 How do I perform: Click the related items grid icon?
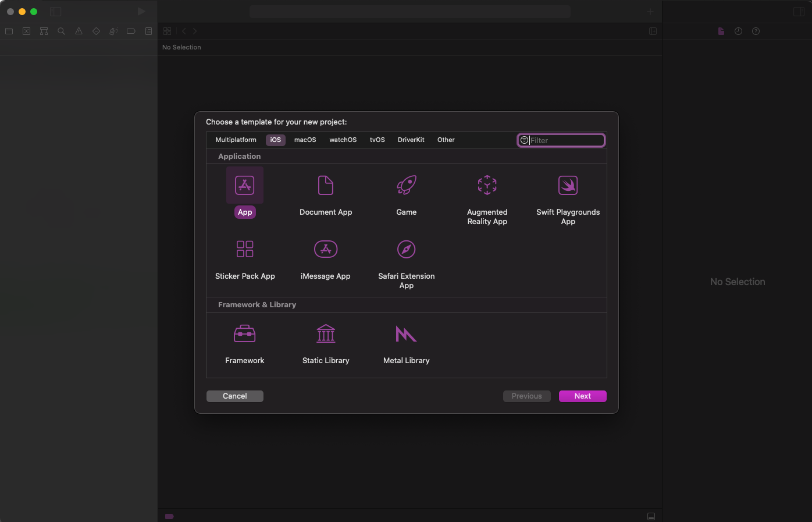pyautogui.click(x=168, y=31)
